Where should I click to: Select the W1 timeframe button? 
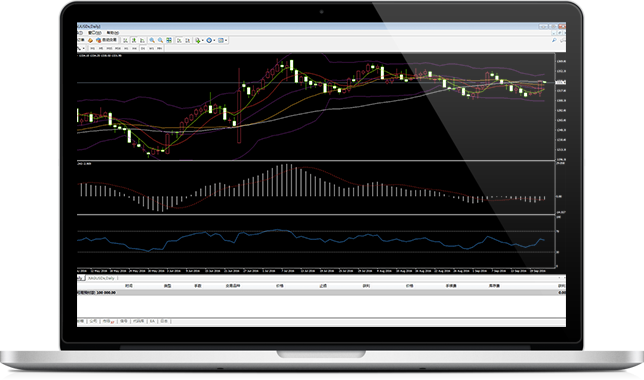(151, 48)
